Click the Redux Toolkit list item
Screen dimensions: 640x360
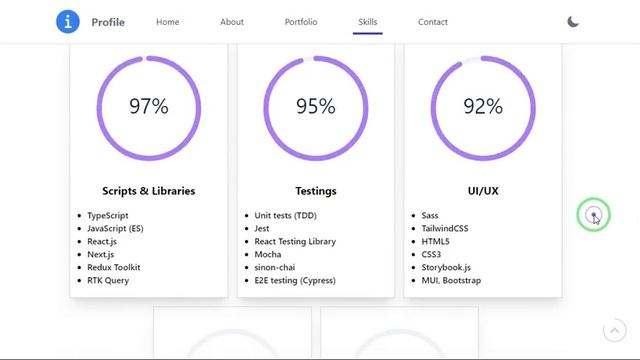pos(113,267)
